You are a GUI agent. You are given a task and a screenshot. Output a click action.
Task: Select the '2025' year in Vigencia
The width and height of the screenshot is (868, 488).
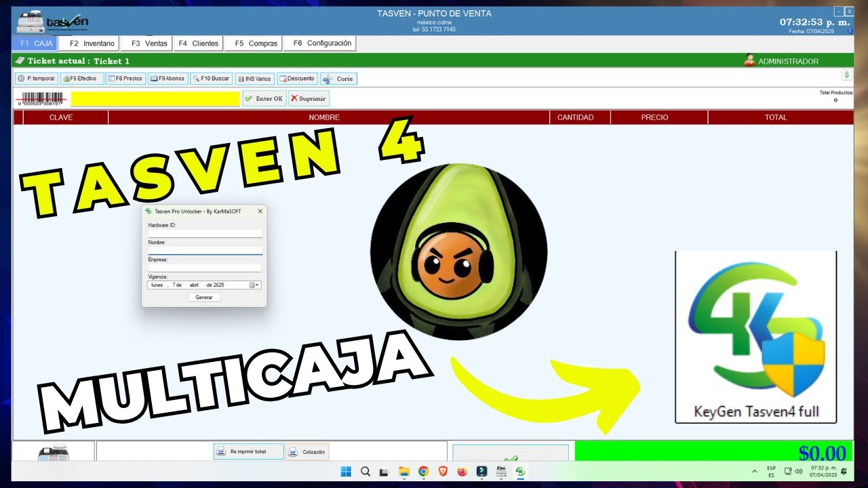pos(219,285)
